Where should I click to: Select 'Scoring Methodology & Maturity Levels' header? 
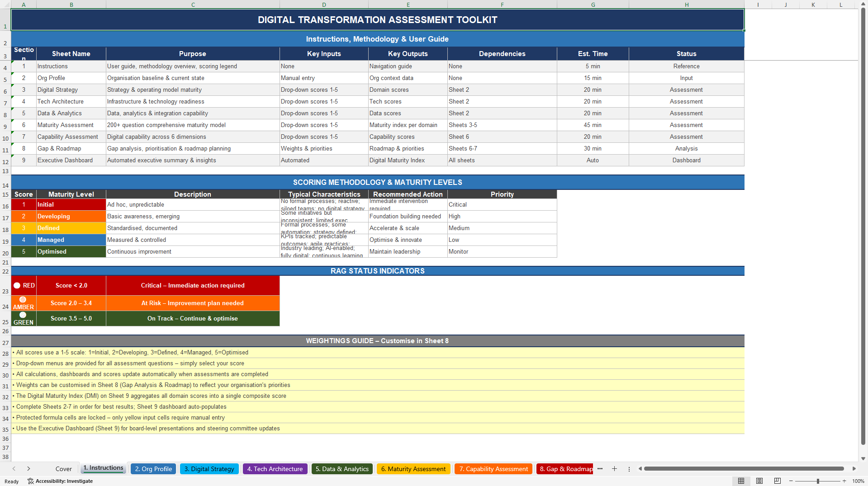point(377,182)
